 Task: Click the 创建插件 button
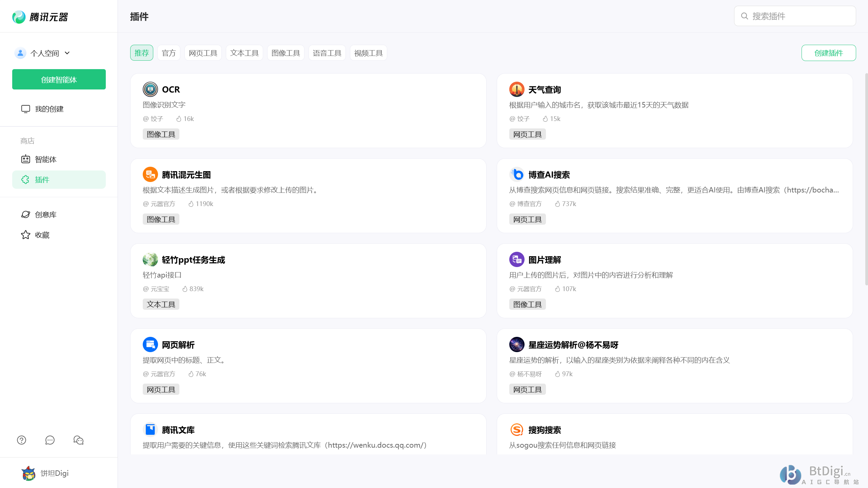[829, 53]
